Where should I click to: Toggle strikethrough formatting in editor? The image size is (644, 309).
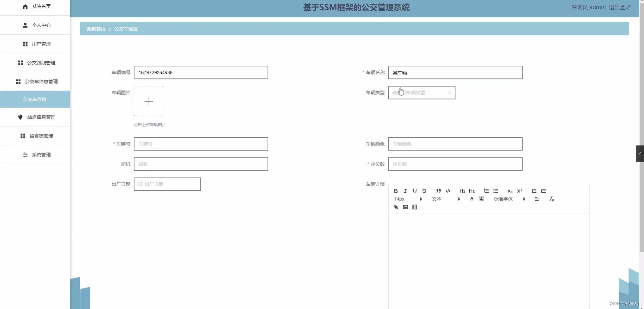(424, 191)
